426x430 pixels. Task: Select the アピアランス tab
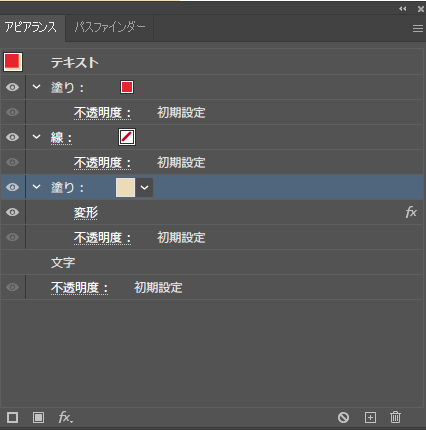point(31,27)
